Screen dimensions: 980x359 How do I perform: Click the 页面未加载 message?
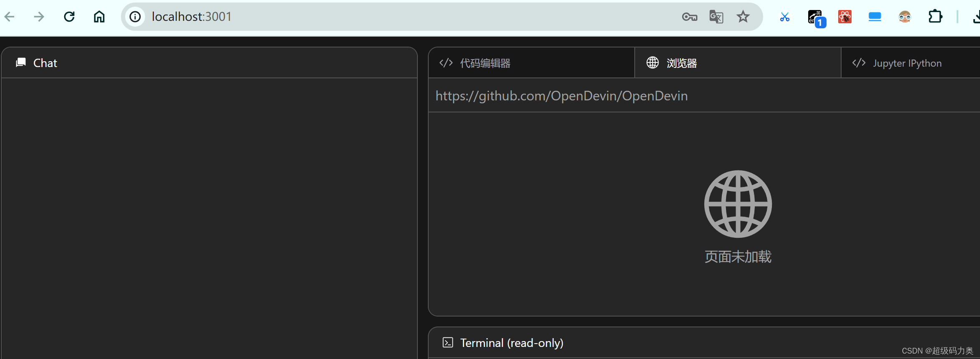pos(738,257)
